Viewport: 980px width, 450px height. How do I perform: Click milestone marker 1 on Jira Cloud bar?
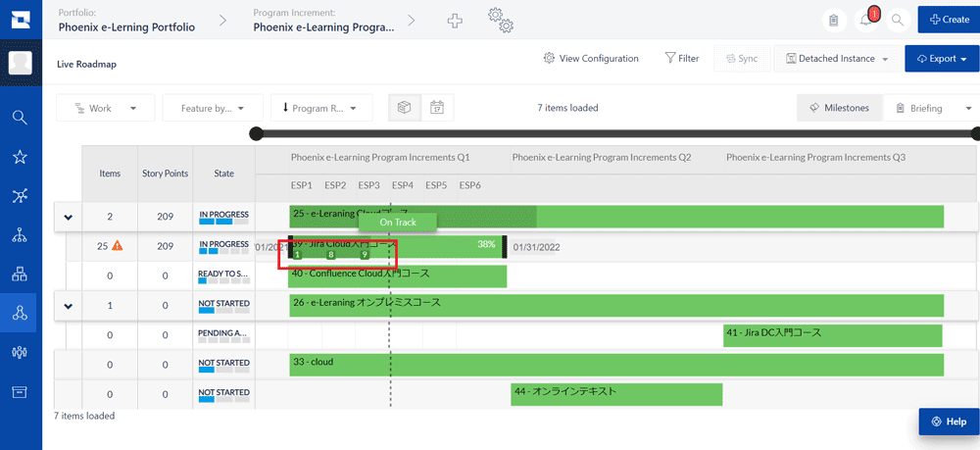pos(298,254)
